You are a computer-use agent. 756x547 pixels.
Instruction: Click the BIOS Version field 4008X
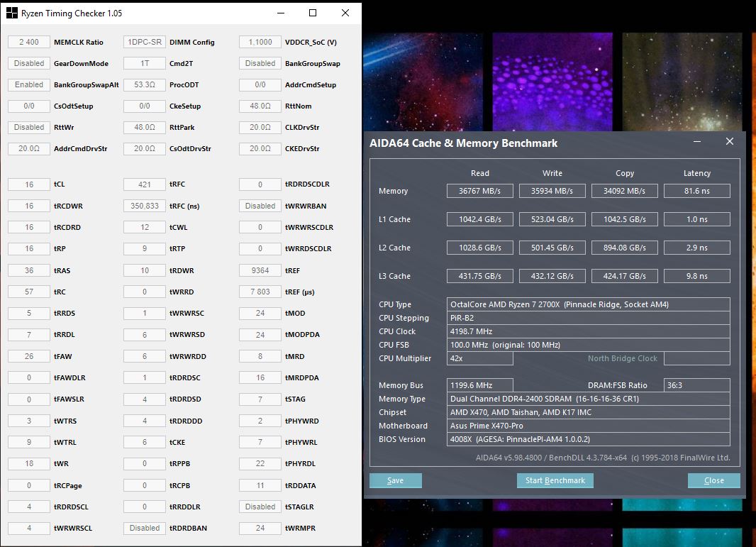point(588,439)
